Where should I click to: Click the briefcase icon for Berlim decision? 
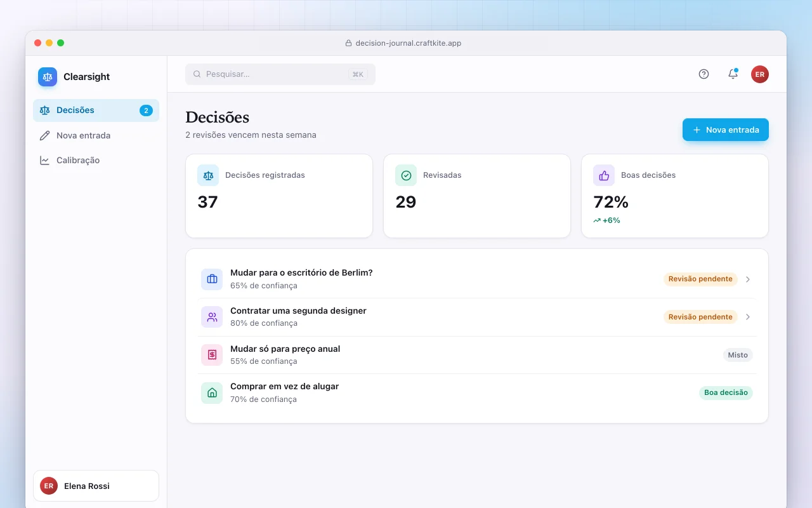(212, 279)
